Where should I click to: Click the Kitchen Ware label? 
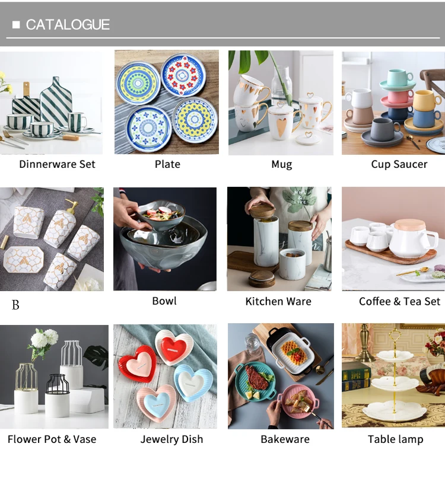tap(278, 301)
